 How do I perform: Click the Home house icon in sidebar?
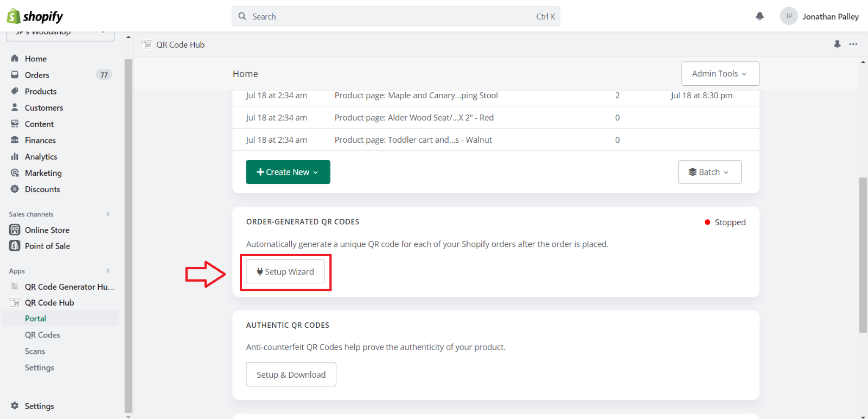tap(15, 58)
